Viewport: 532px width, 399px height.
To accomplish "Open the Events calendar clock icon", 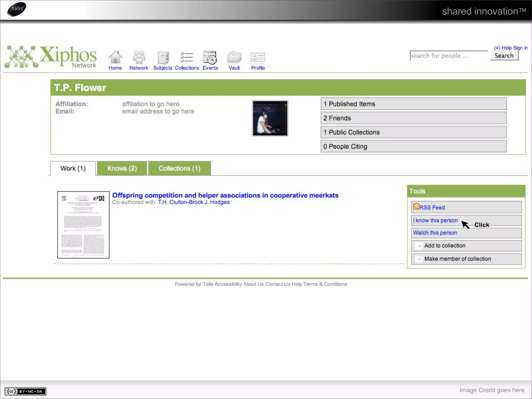I will pos(210,57).
